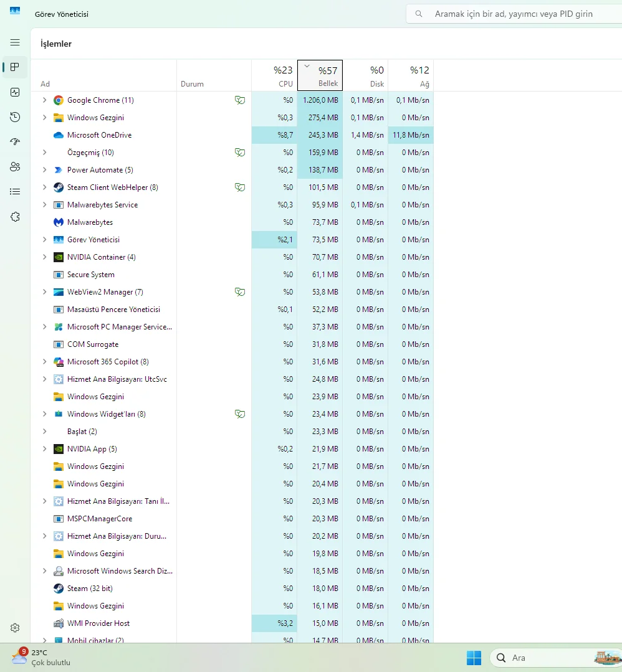The width and height of the screenshot is (622, 672).
Task: Sort by the Ad column header
Action: (103, 75)
